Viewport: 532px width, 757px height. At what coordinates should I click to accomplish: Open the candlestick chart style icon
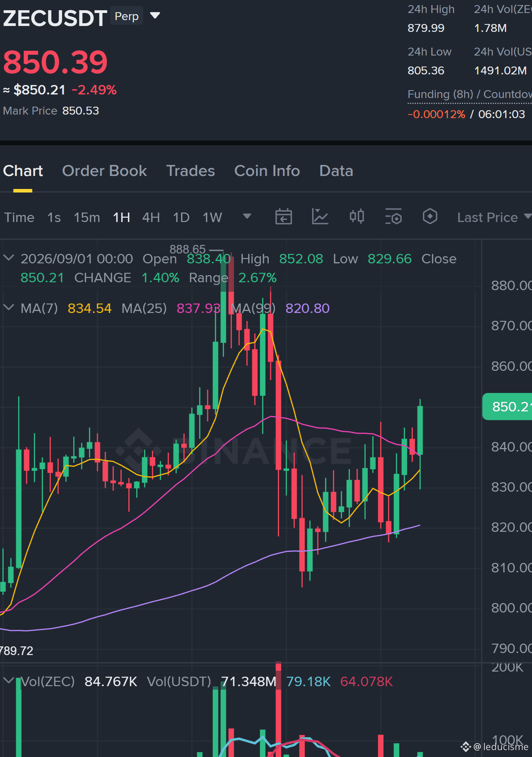coord(357,217)
